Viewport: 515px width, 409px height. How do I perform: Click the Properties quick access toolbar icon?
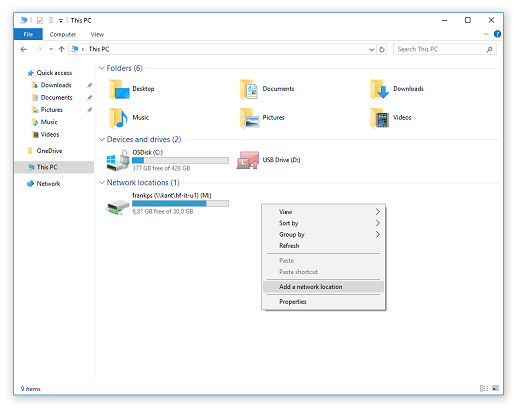(x=40, y=21)
